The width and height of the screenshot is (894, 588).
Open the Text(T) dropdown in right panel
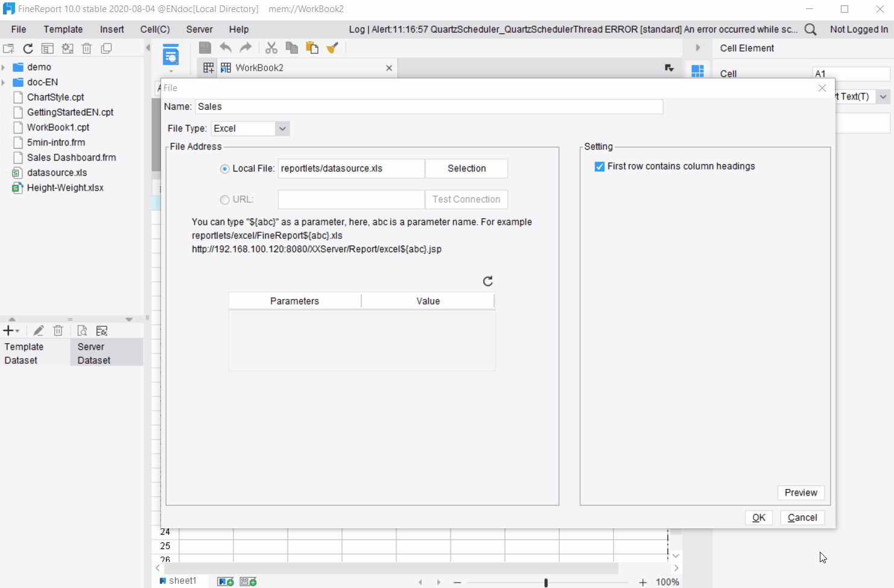[x=884, y=96]
